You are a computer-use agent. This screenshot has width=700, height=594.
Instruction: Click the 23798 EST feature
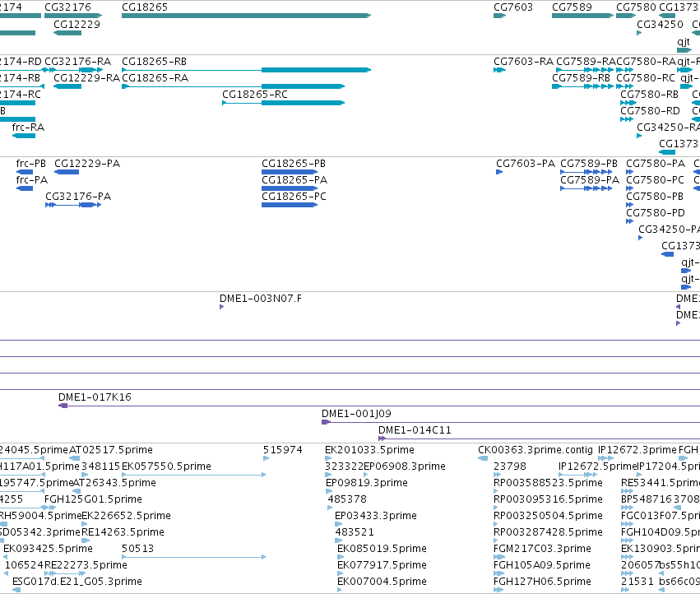pyautogui.click(x=498, y=475)
